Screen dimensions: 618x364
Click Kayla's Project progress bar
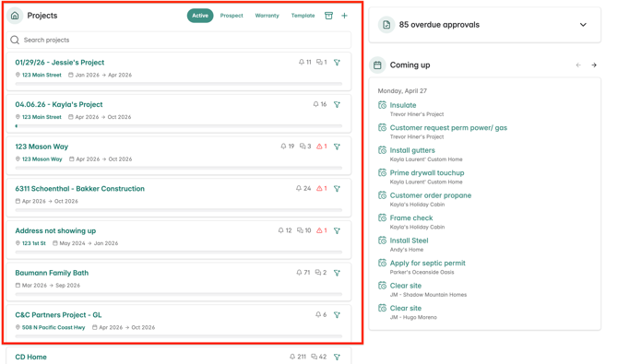point(179,126)
